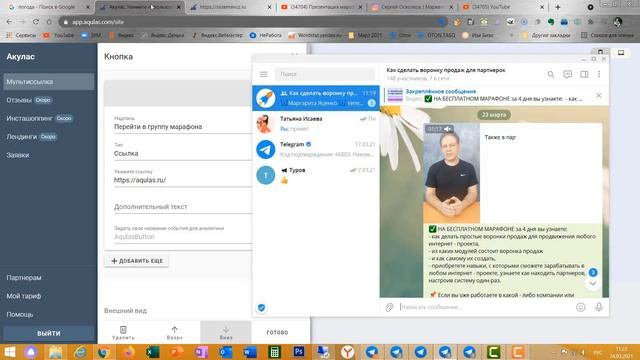Expand the bookmarks overflow chevron
The height and width of the screenshot is (360, 640).
[511, 36]
